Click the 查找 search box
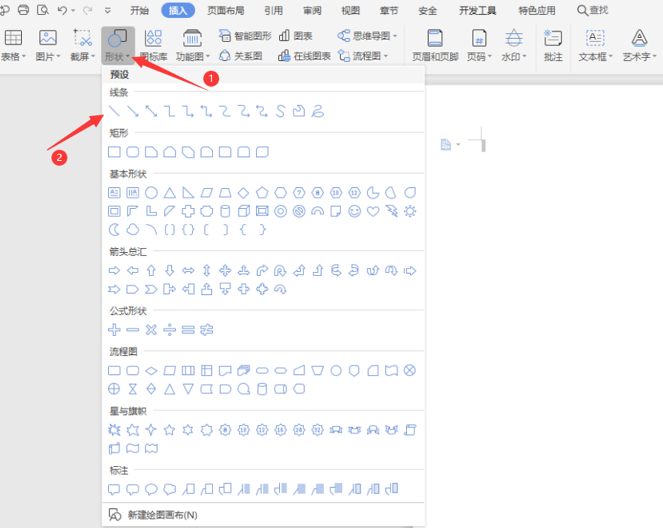 tap(593, 10)
